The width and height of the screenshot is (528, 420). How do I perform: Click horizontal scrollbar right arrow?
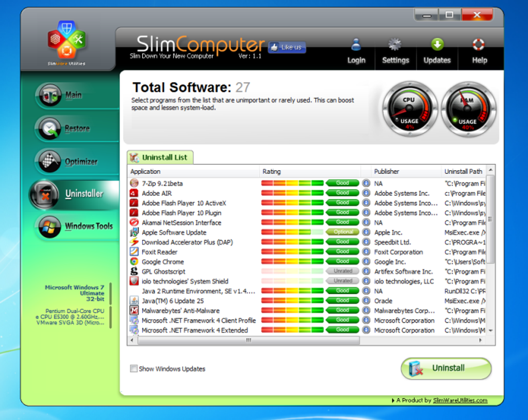(480, 340)
